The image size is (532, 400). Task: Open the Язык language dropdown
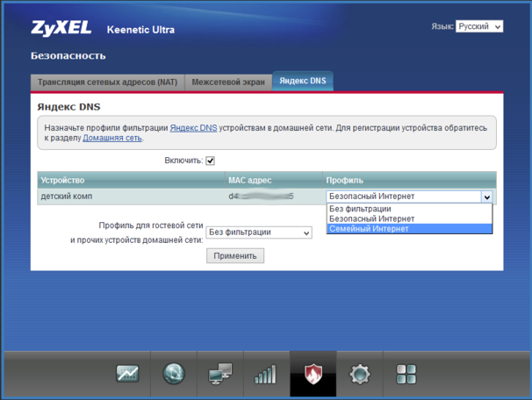479,26
